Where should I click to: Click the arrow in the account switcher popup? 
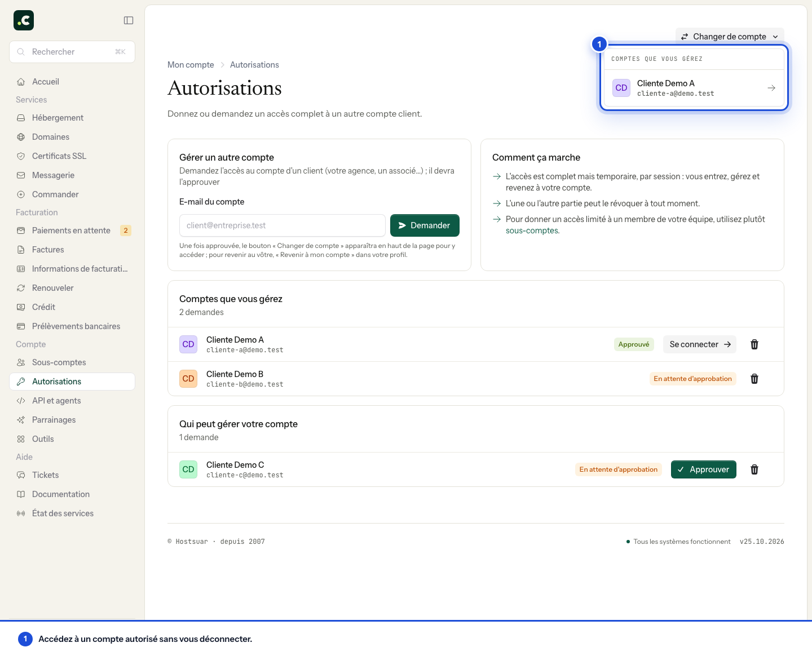(x=771, y=88)
